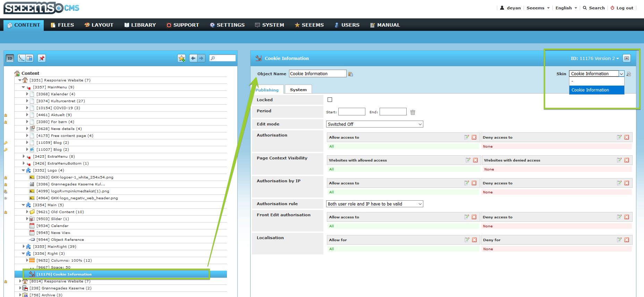Open the LIBRARY menu
The height and width of the screenshot is (297, 644).
(x=140, y=25)
